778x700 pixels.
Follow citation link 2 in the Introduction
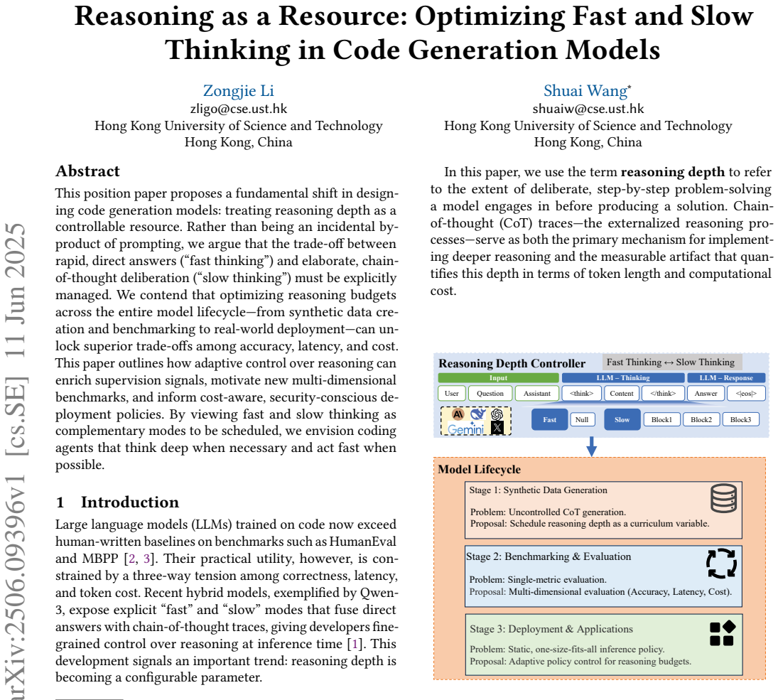[x=131, y=559]
